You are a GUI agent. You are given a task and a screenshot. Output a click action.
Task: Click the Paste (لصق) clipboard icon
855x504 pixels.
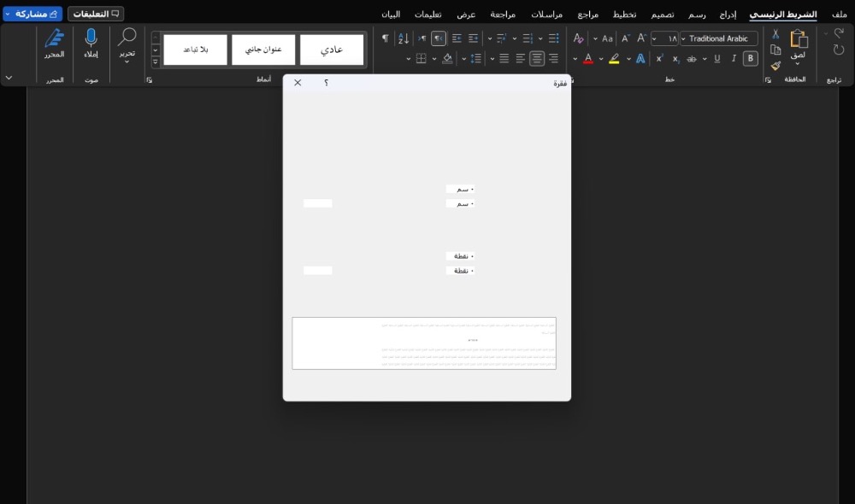(799, 39)
